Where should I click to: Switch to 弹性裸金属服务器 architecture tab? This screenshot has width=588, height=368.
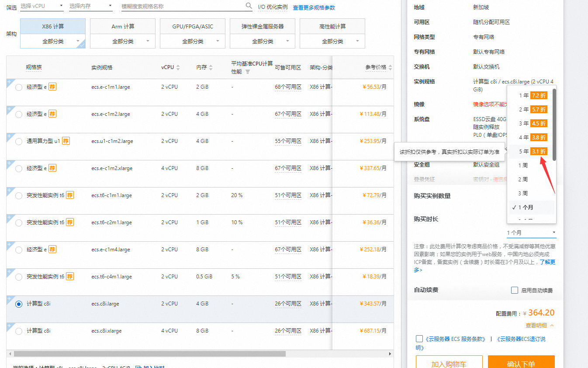263,27
